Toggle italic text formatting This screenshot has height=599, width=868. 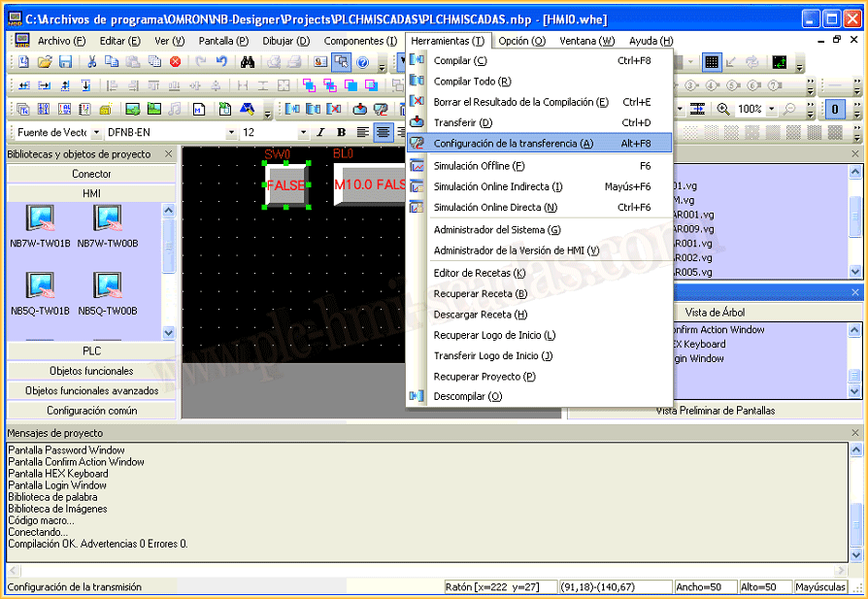pyautogui.click(x=320, y=132)
